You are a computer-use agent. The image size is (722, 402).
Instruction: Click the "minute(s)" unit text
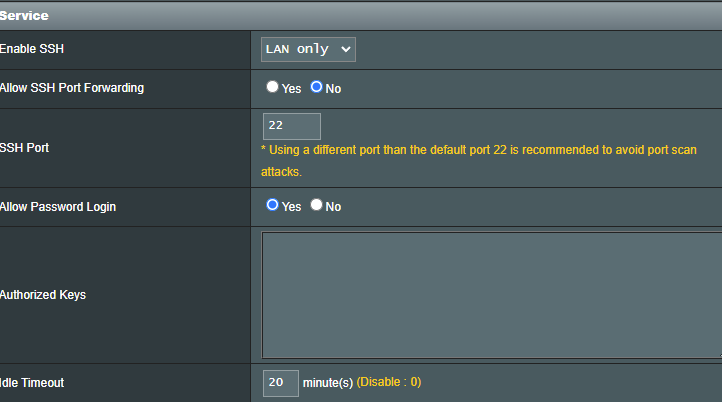327,382
